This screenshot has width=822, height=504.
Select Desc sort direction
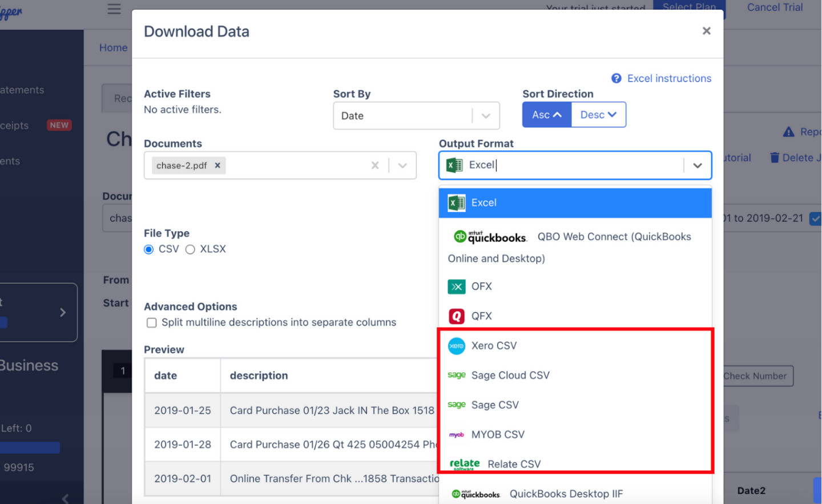pyautogui.click(x=598, y=115)
